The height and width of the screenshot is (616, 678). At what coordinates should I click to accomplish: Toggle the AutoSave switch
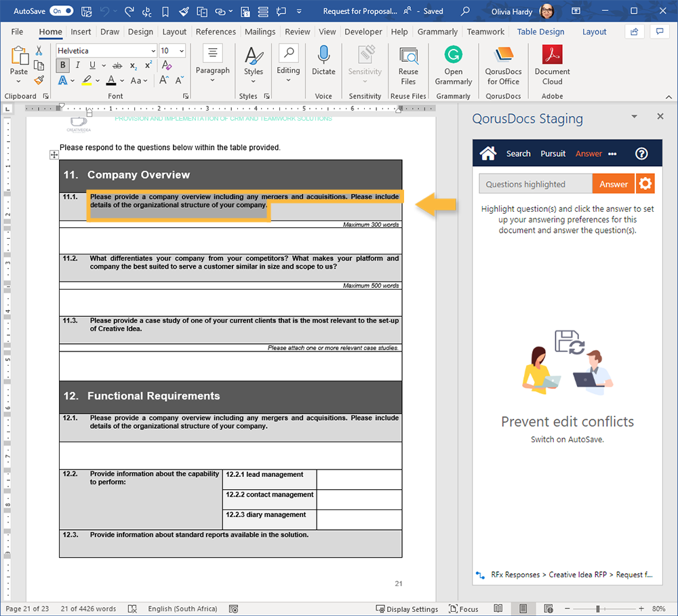click(61, 12)
